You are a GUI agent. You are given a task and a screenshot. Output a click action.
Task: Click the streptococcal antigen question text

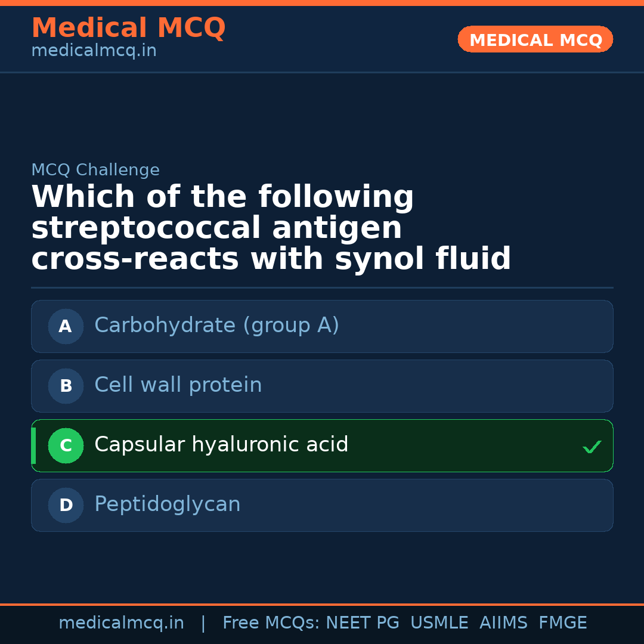(x=271, y=228)
